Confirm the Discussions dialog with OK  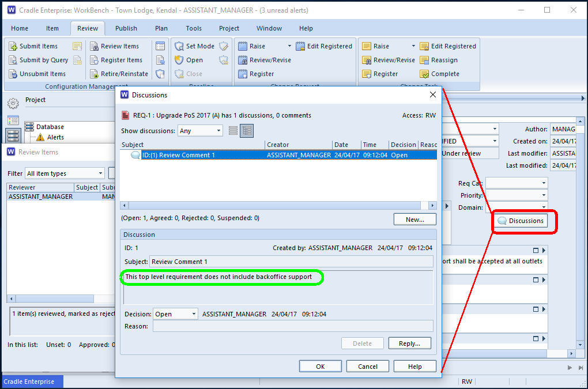tap(321, 367)
